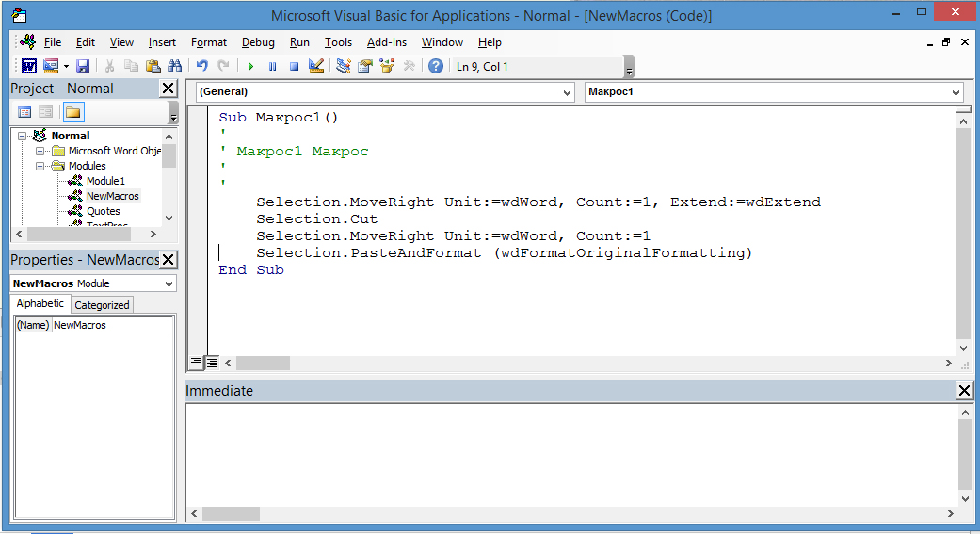The height and width of the screenshot is (534, 980).
Task: Close the Project - Normal panel
Action: (169, 89)
